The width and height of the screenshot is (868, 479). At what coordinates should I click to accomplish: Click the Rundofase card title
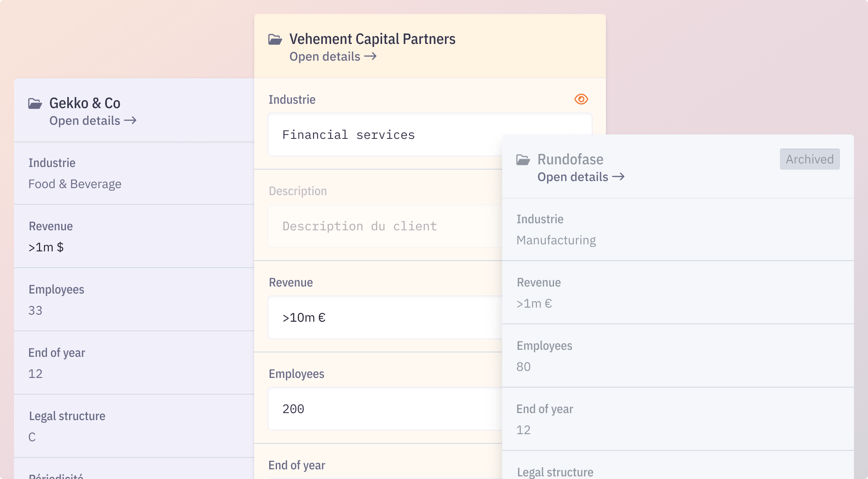570,160
